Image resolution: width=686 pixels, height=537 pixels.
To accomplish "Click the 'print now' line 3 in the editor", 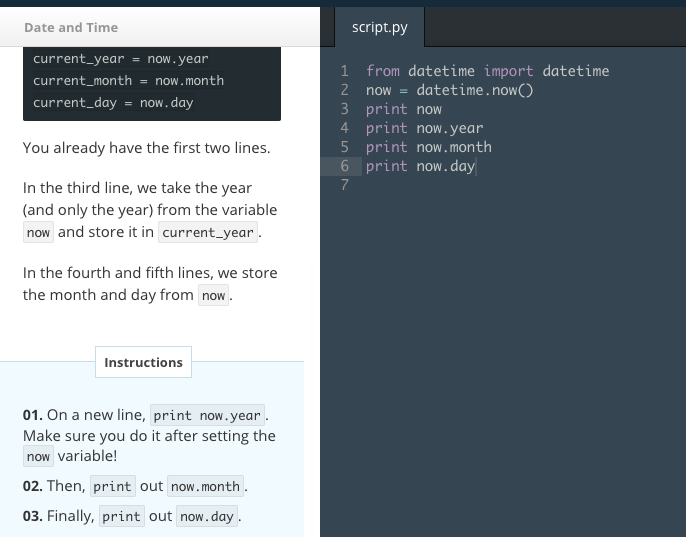I will point(403,109).
